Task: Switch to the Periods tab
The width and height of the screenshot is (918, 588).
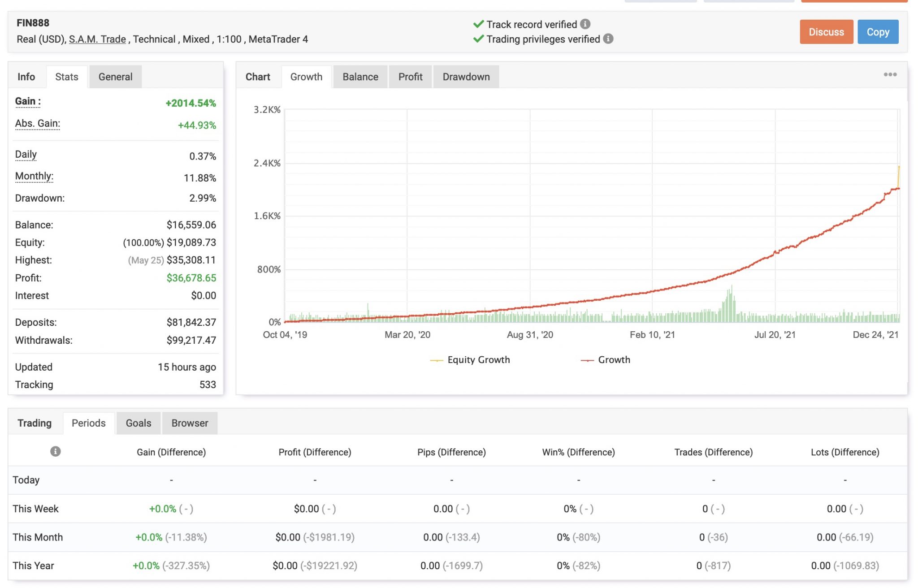Action: pyautogui.click(x=89, y=423)
